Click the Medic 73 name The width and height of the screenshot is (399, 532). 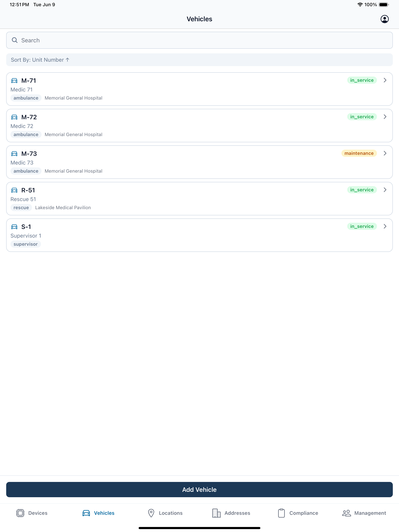[22, 163]
